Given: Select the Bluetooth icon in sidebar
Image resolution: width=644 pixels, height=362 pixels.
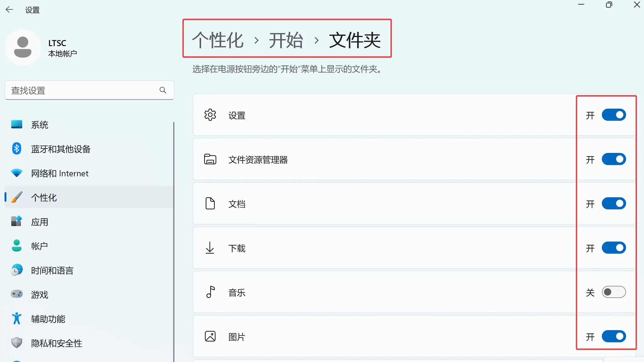Looking at the screenshot, I should [17, 149].
